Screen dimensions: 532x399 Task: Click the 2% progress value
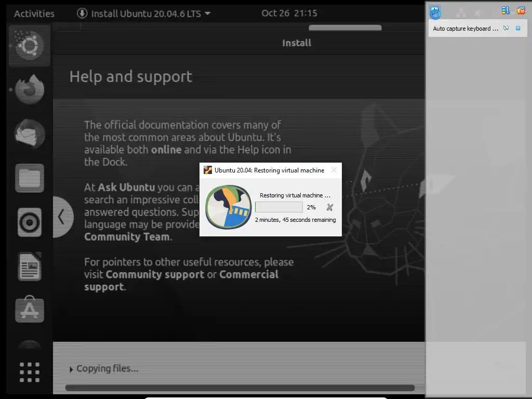(x=311, y=207)
